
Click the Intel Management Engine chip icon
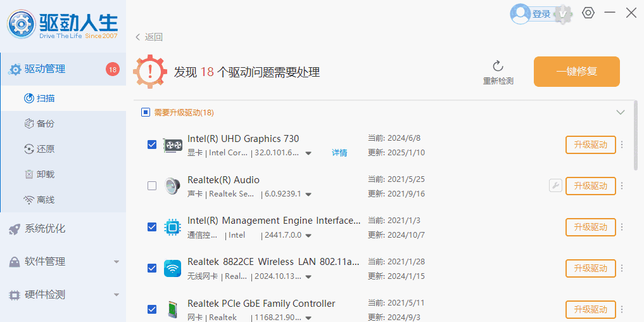[x=172, y=227]
